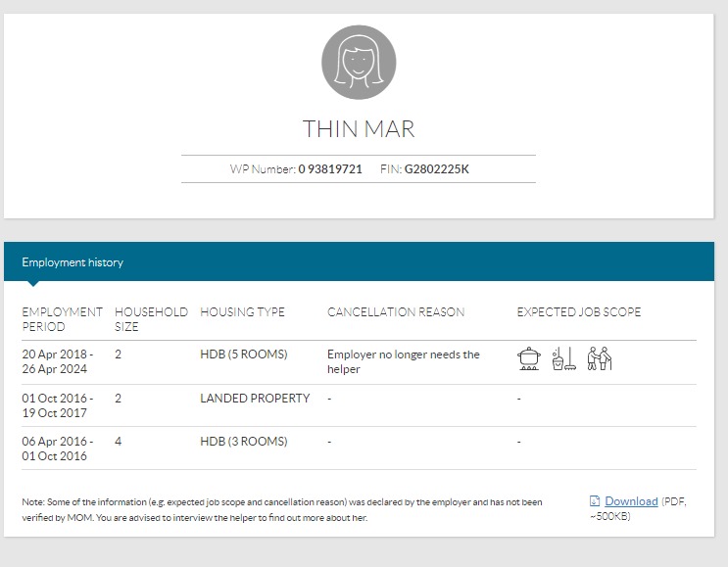Click the mop and bucket cleaning icon
728x567 pixels.
pos(563,359)
